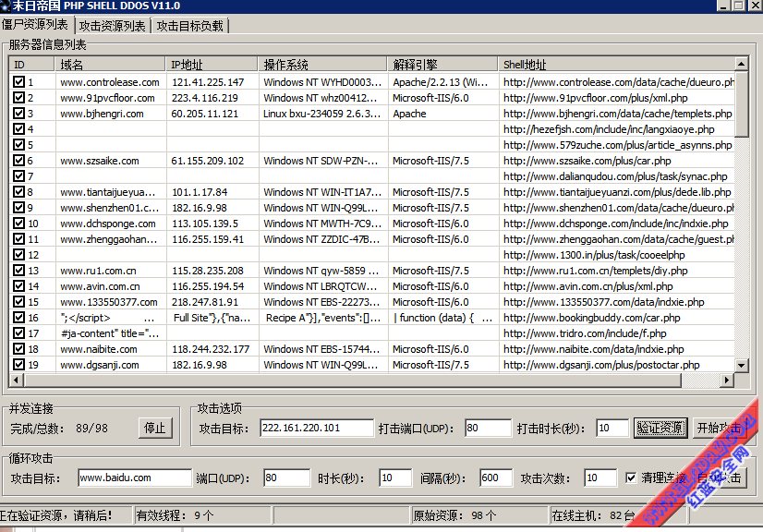Uncheck the www.ru1.com.cn row checkbox
Image resolution: width=763 pixels, height=532 pixels.
click(19, 270)
